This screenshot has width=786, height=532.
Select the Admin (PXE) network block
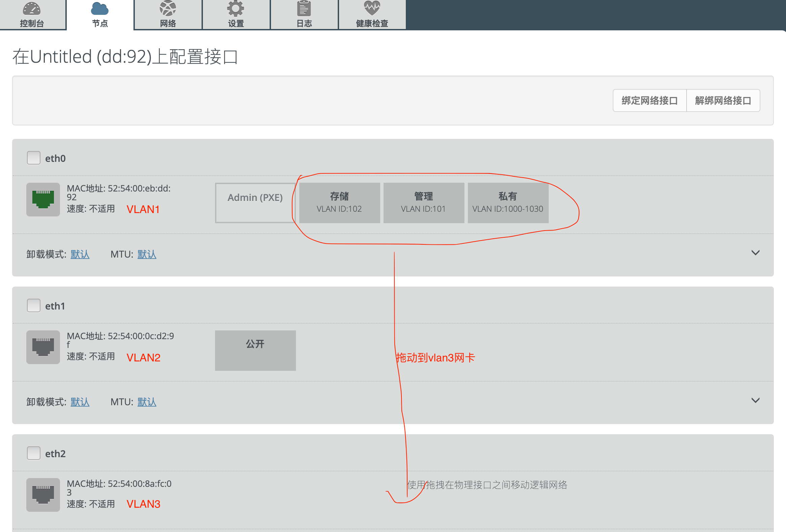[x=255, y=203]
